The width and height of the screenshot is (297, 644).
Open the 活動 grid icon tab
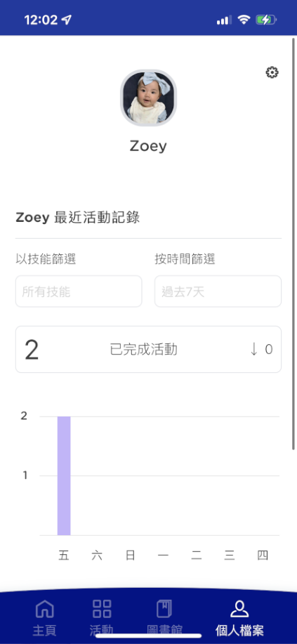coord(102,609)
